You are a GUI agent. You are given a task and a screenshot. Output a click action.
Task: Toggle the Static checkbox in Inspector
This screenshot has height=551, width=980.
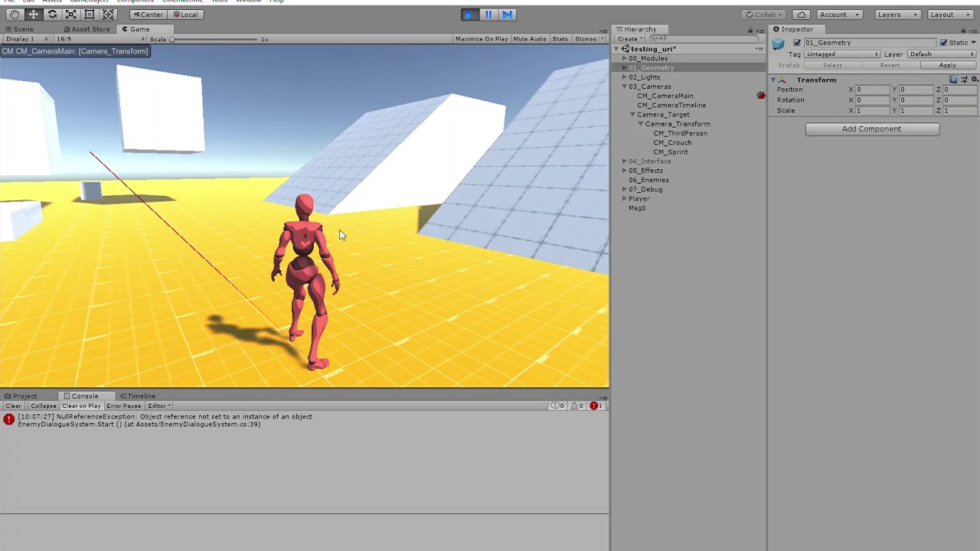943,43
